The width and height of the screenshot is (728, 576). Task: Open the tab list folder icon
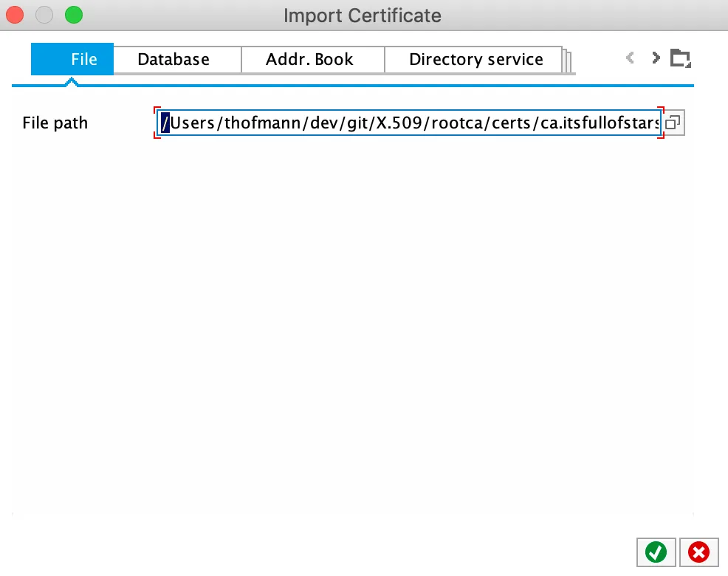click(x=680, y=58)
